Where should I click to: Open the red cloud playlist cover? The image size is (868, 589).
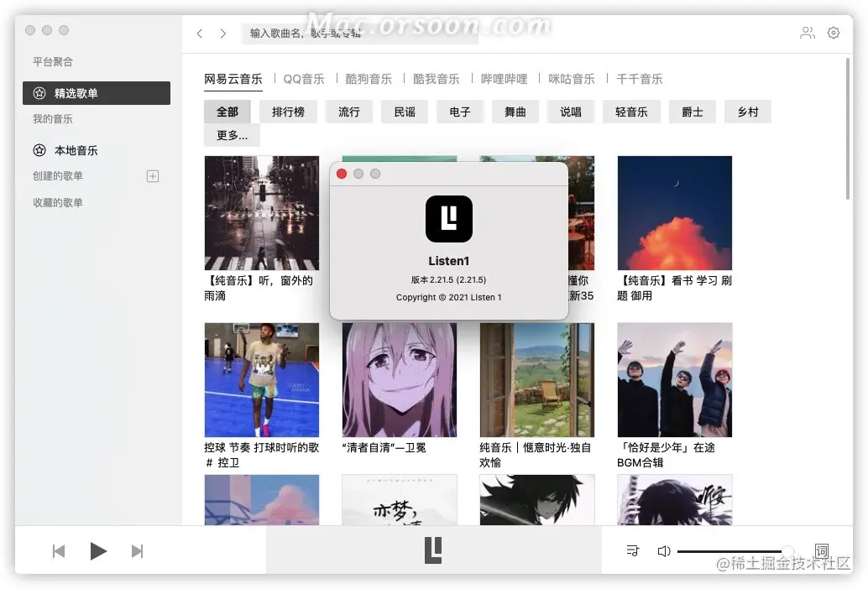[x=675, y=213]
